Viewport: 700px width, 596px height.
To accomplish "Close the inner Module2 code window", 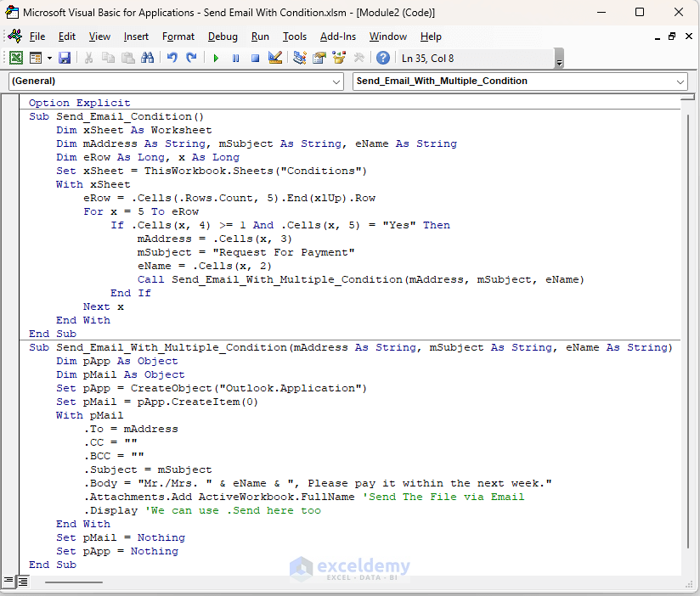I will click(x=688, y=37).
